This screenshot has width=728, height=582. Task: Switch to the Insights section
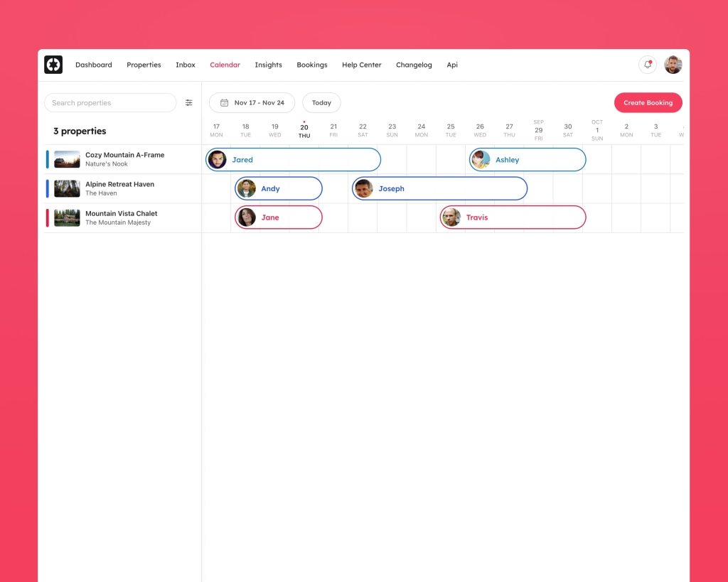pyautogui.click(x=268, y=65)
